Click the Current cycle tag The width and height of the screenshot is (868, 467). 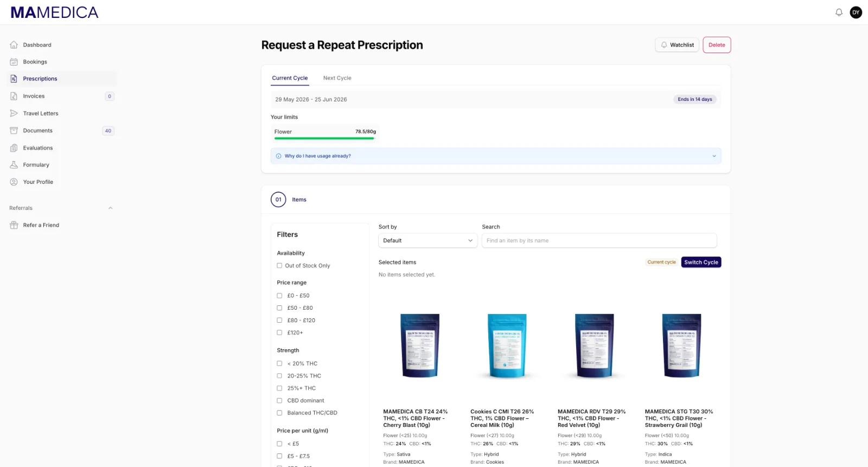point(661,263)
